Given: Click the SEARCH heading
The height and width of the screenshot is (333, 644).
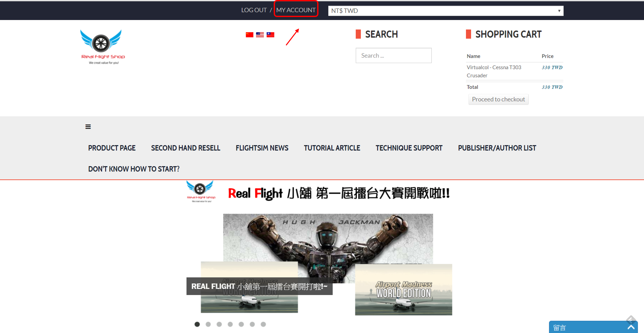Looking at the screenshot, I should tap(382, 34).
